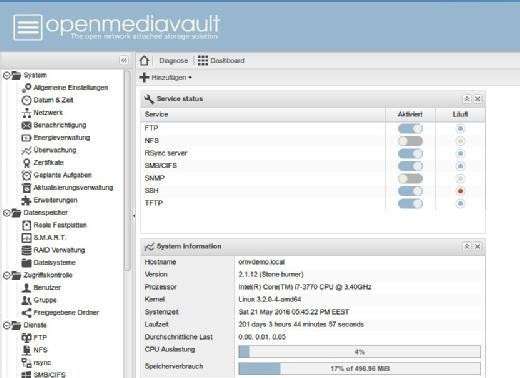This screenshot has width=520, height=378.
Task: Click the Dateisysteme folder icon
Action: coord(26,263)
